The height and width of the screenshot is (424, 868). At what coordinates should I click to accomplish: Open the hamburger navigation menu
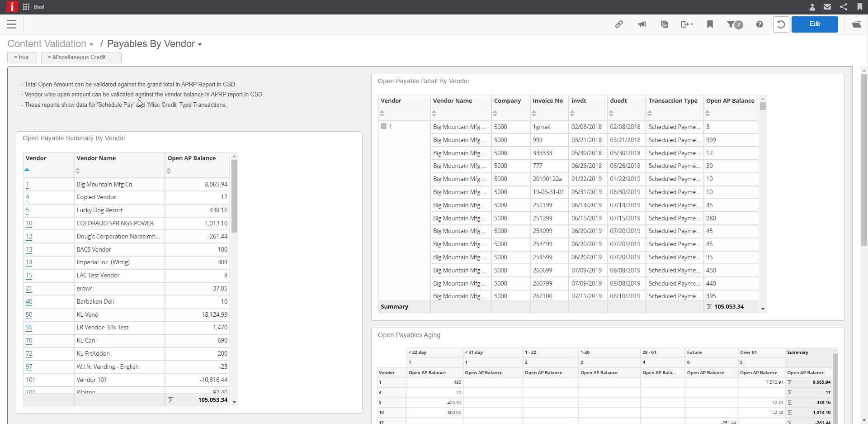(11, 24)
